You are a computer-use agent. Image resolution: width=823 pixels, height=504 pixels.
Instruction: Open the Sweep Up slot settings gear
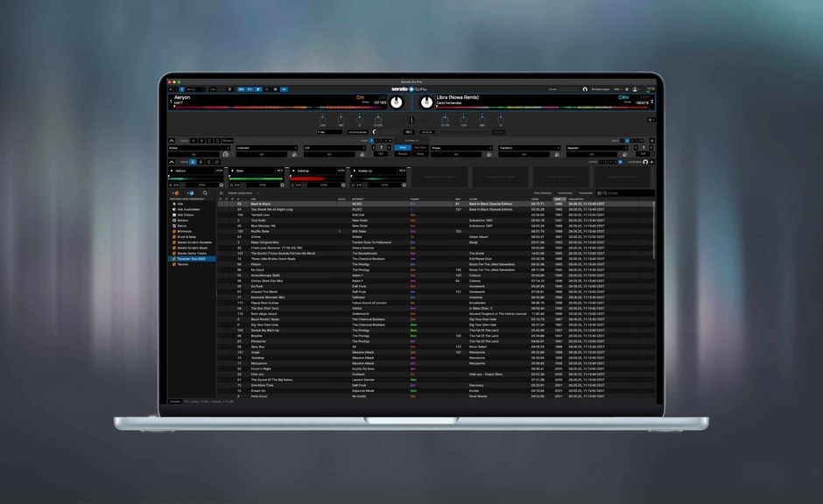(404, 185)
